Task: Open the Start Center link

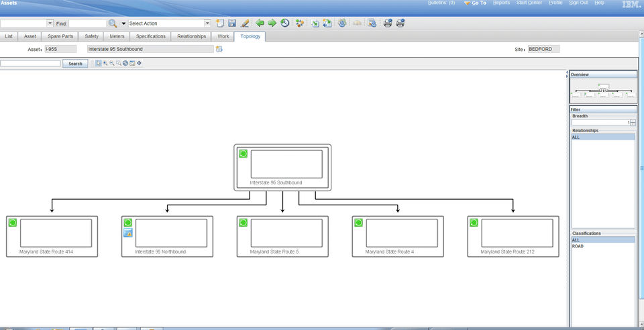Action: [529, 3]
